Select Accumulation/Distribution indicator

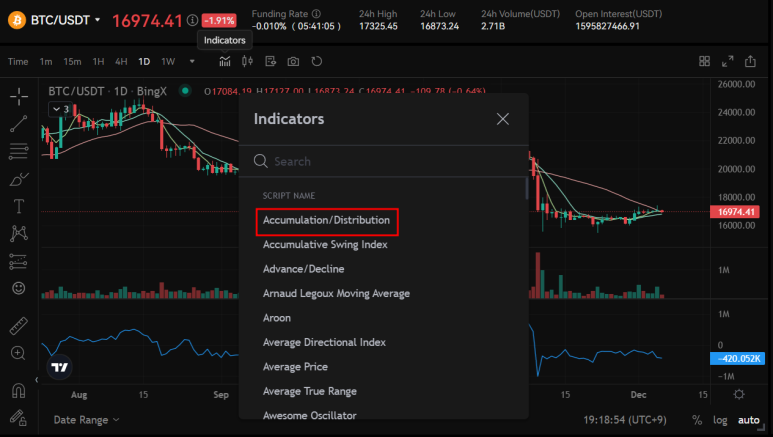point(326,220)
